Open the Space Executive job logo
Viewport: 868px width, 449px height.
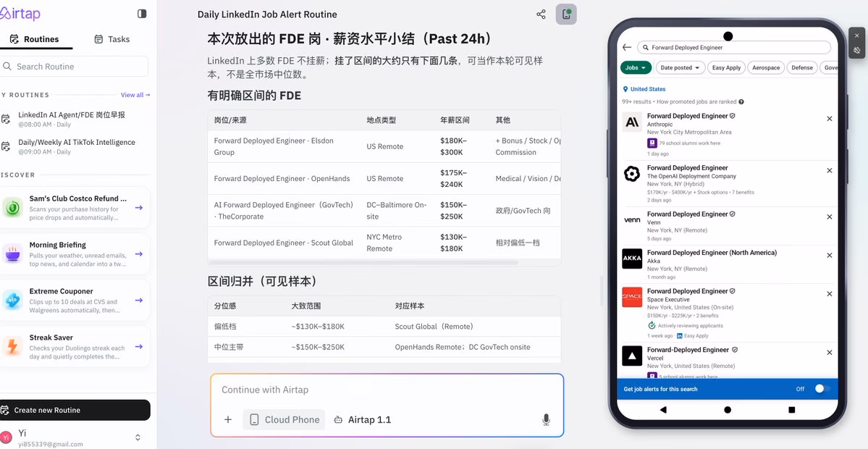point(631,297)
